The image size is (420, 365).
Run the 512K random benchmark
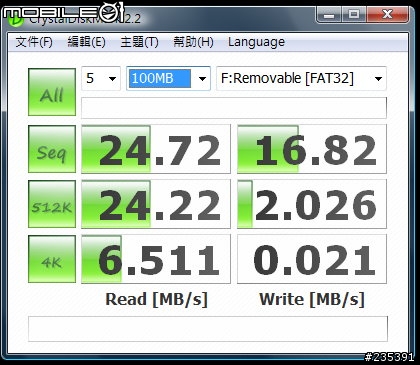click(x=52, y=204)
